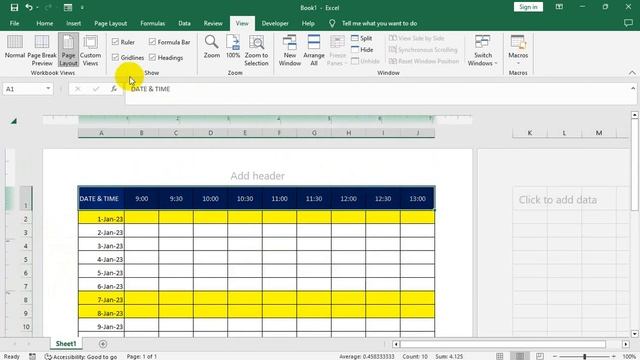
Task: Select column header K
Action: click(529, 133)
